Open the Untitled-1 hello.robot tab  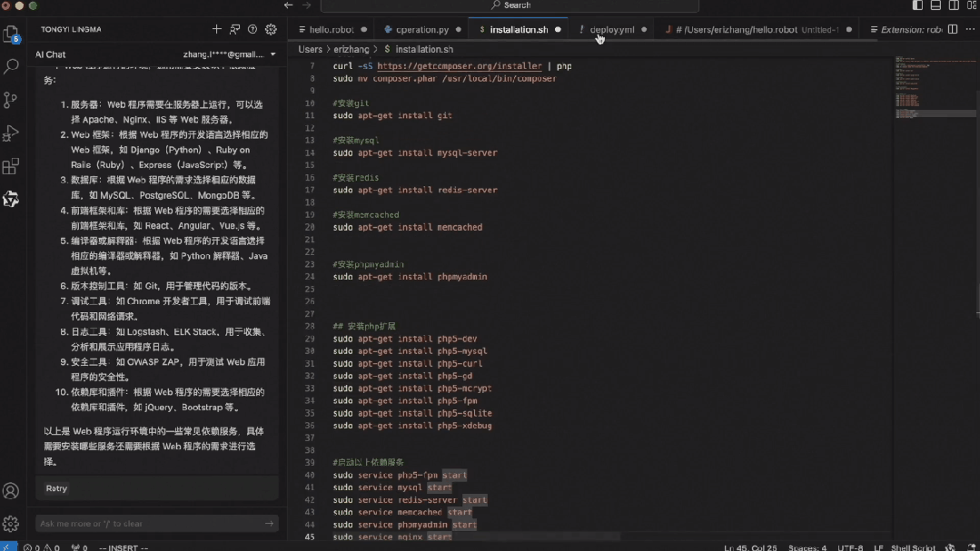coord(757,29)
